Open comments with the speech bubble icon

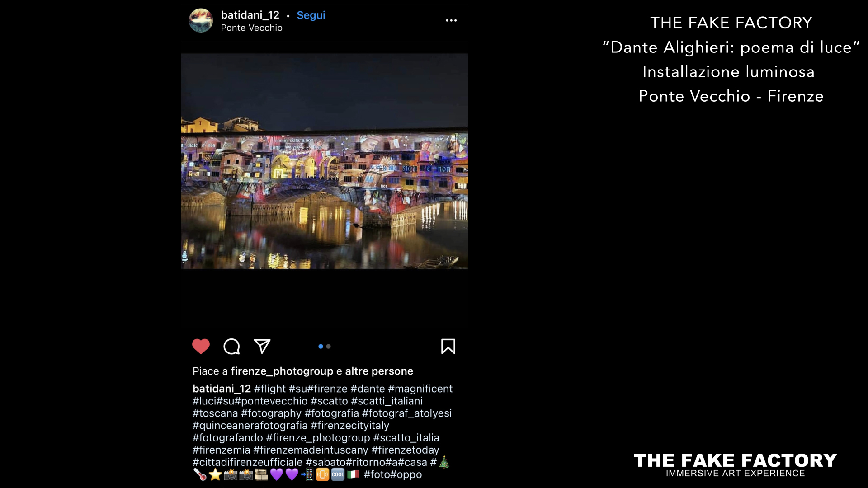pyautogui.click(x=231, y=347)
